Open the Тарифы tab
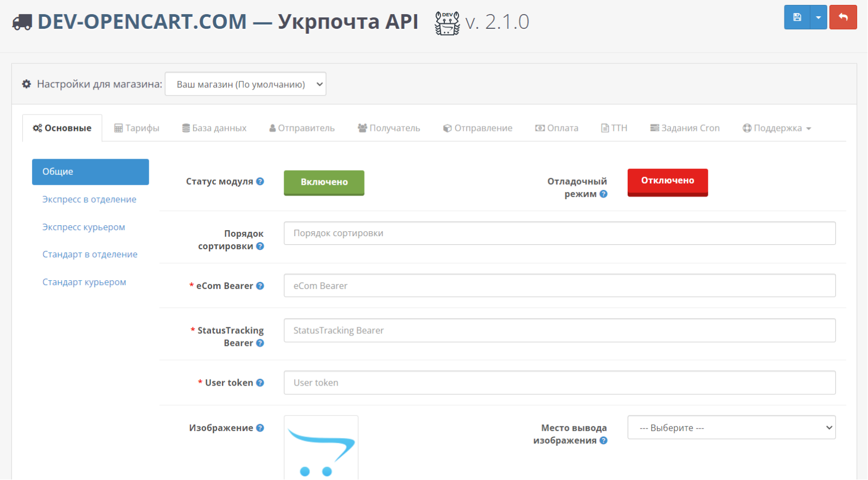The height and width of the screenshot is (480, 868). click(137, 128)
